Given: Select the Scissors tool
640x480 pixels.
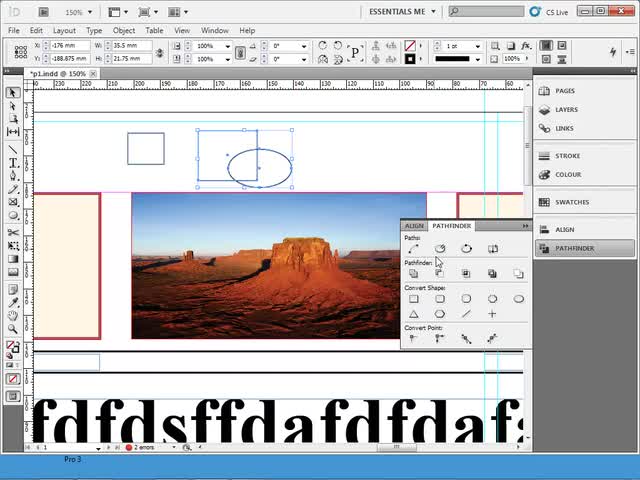Looking at the screenshot, I should [13, 232].
